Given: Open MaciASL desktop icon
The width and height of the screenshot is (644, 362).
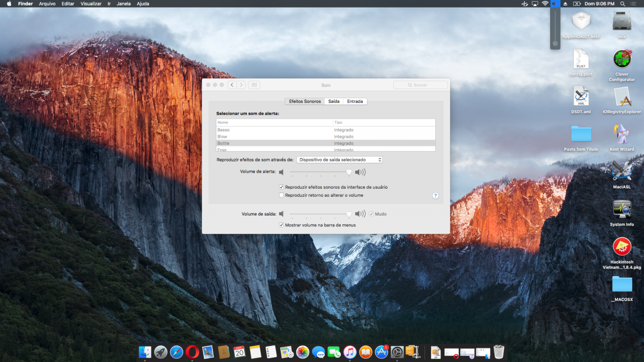Looking at the screenshot, I should 621,171.
